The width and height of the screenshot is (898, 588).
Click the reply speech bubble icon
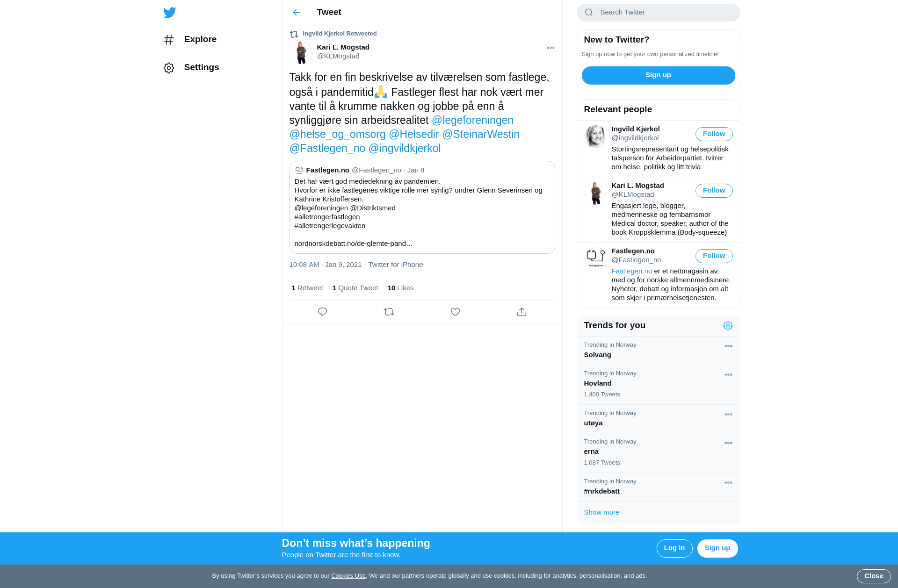[322, 312]
